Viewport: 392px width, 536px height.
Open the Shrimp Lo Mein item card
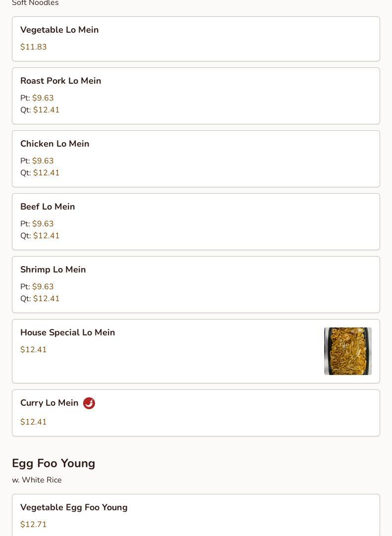click(x=196, y=285)
